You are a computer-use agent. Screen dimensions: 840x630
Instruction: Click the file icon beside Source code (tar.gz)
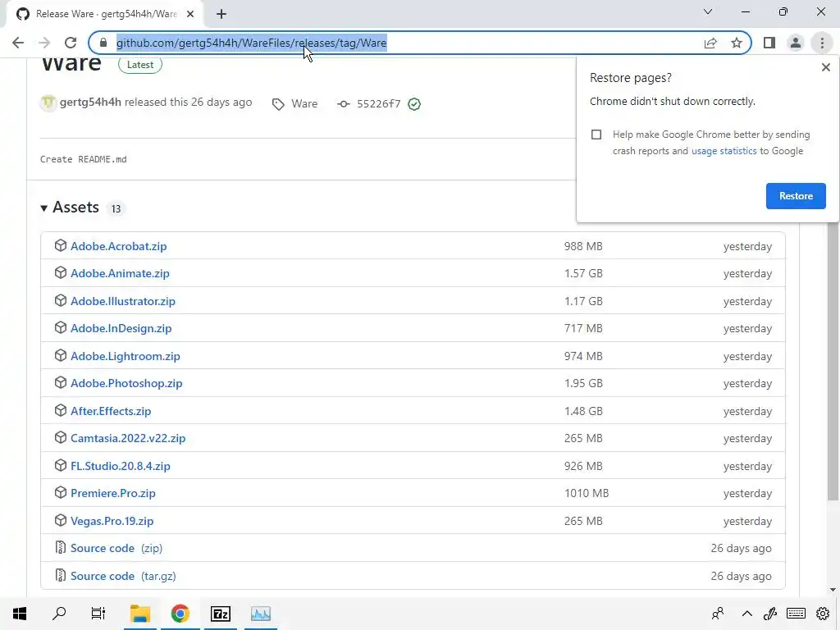pyautogui.click(x=61, y=575)
